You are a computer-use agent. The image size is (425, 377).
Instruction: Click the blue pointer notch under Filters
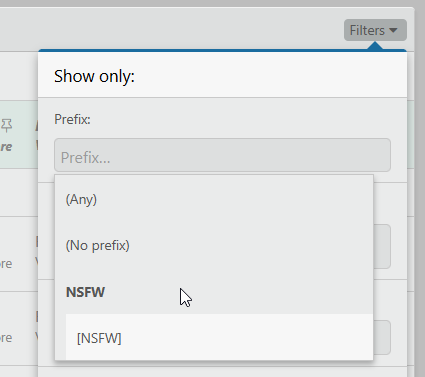[x=375, y=46]
